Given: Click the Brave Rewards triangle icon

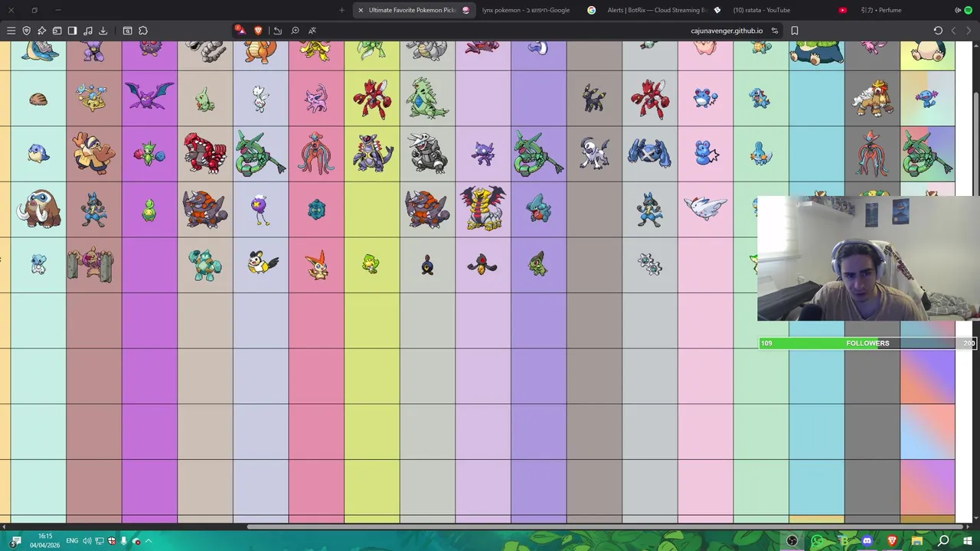Looking at the screenshot, I should point(240,31).
